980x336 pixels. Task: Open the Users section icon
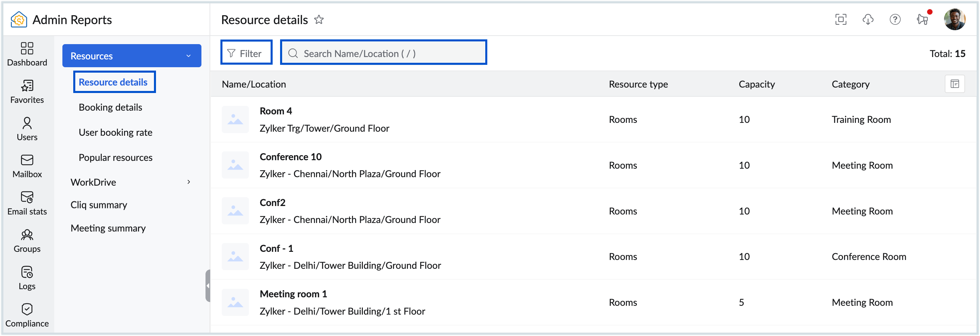coord(27,128)
